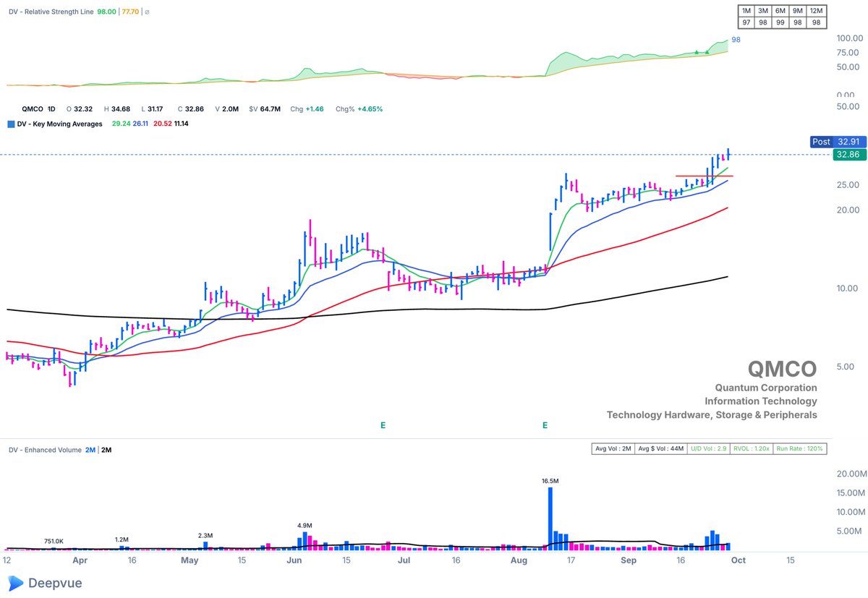The height and width of the screenshot is (598, 868).
Task: Click the red horizontal pivot line
Action: [x=704, y=176]
